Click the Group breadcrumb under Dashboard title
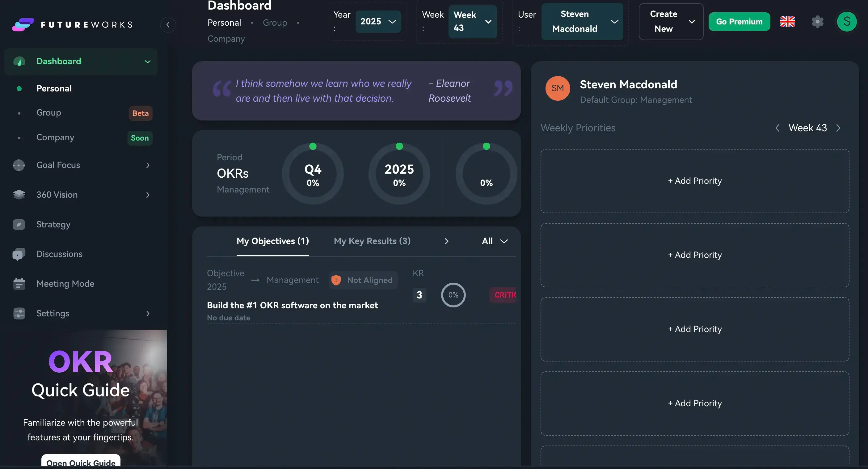 [275, 23]
